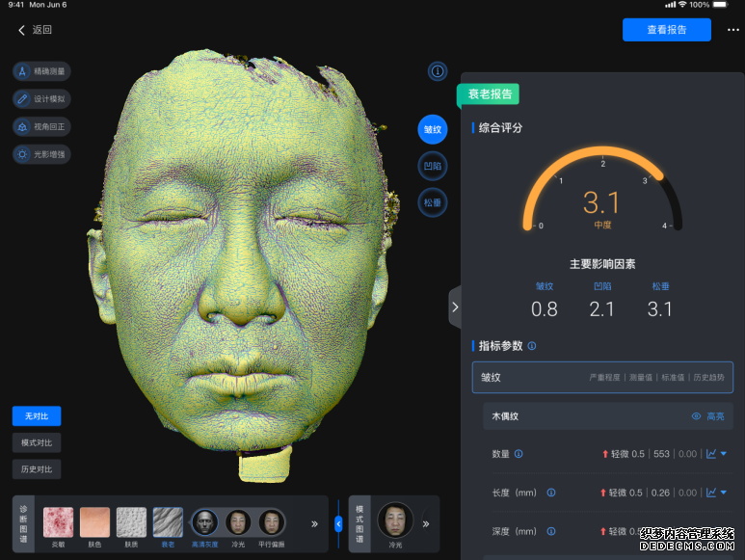Image resolution: width=745 pixels, height=560 pixels.
Task: Toggle 光影增强 light enhancement
Action: pos(41,154)
